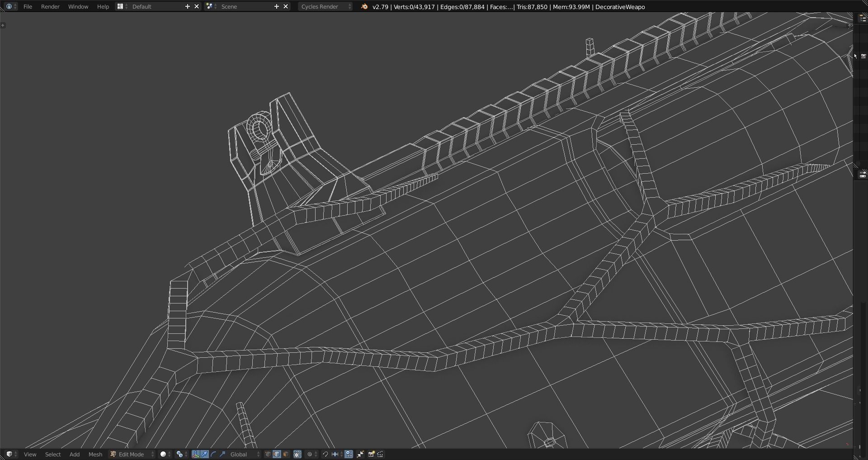Toggle the rotate manipulator
The image size is (868, 460).
[213, 454]
